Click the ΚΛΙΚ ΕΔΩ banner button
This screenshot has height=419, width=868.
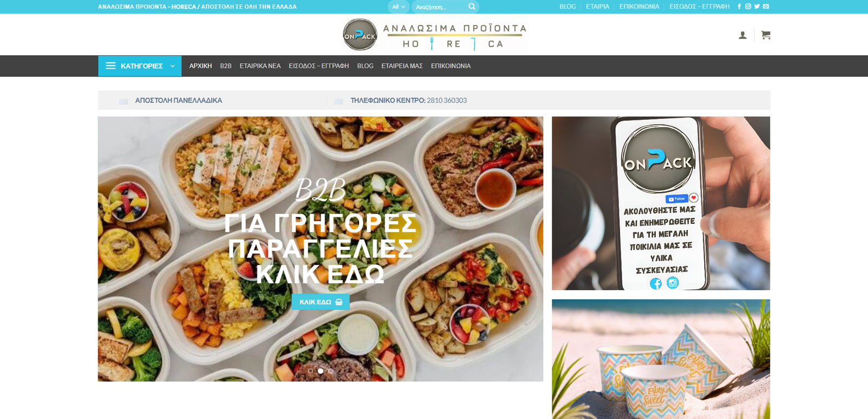tap(321, 302)
